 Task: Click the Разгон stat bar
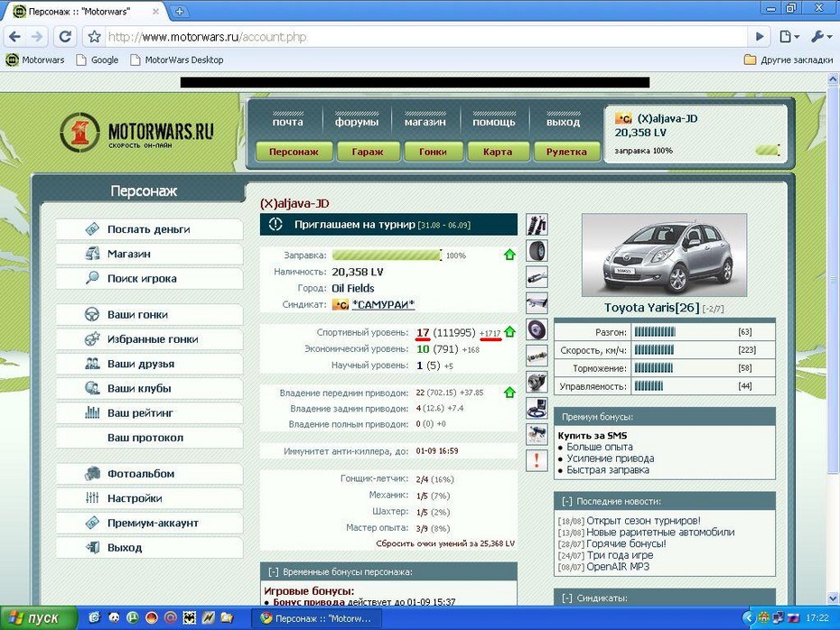(655, 332)
